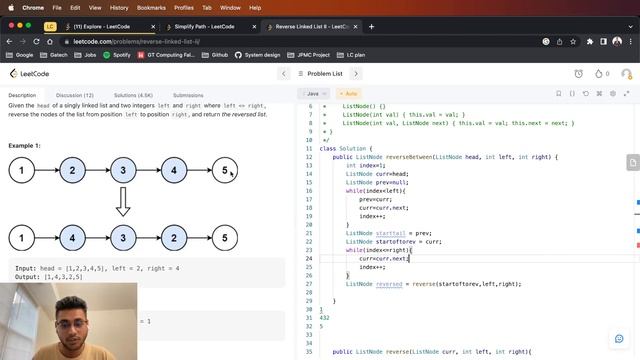Close the Simplify Path tab
Screen dimensions: 640x360
pyautogui.click(x=254, y=27)
